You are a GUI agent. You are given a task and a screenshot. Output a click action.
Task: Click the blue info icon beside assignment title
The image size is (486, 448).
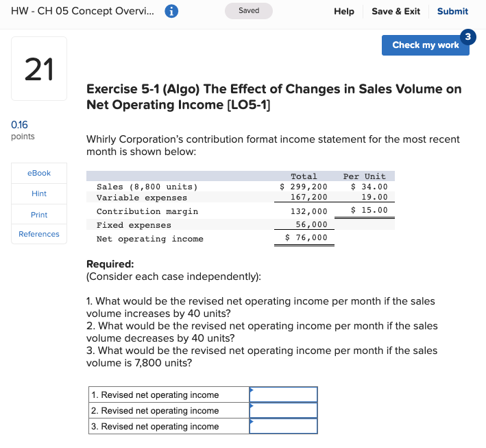click(x=171, y=11)
